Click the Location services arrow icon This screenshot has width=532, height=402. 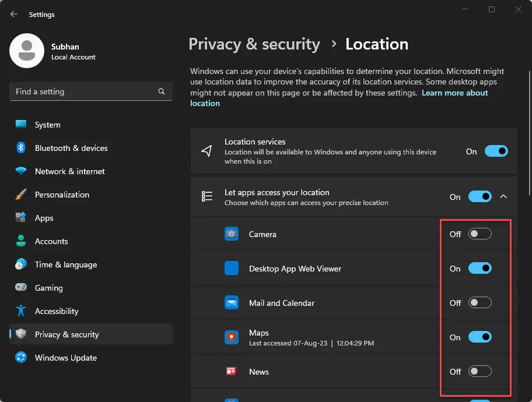pyautogui.click(x=206, y=151)
